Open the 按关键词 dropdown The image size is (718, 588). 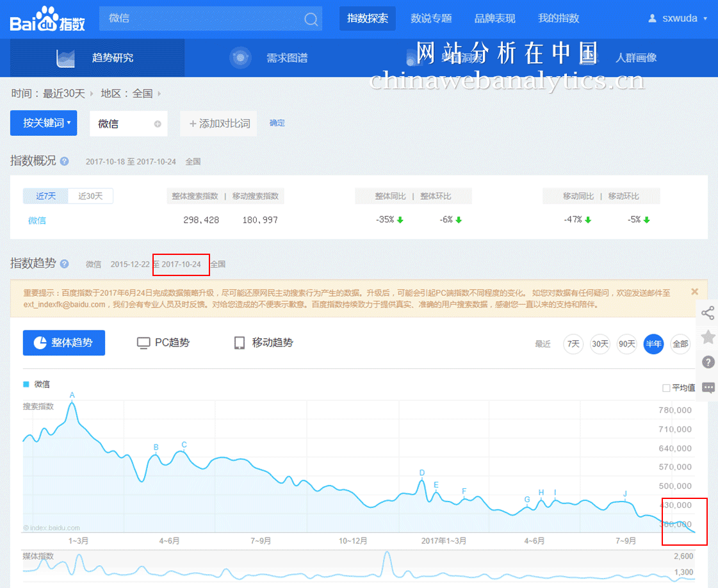pyautogui.click(x=44, y=123)
